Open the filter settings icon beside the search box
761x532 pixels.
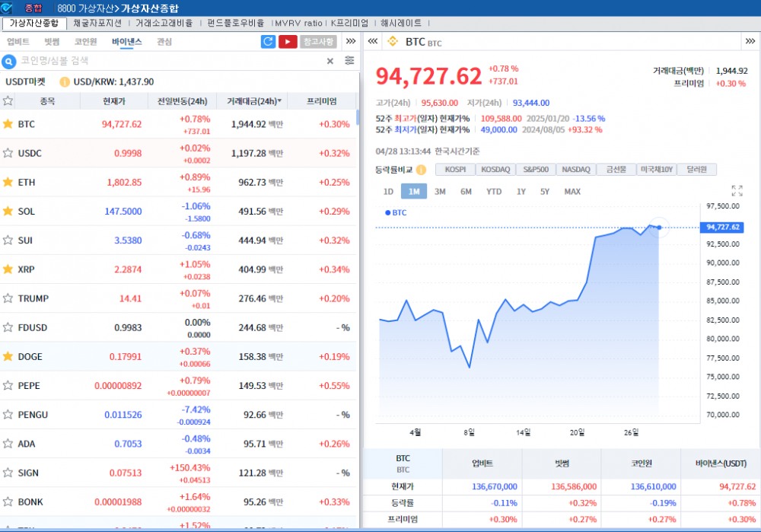(349, 60)
